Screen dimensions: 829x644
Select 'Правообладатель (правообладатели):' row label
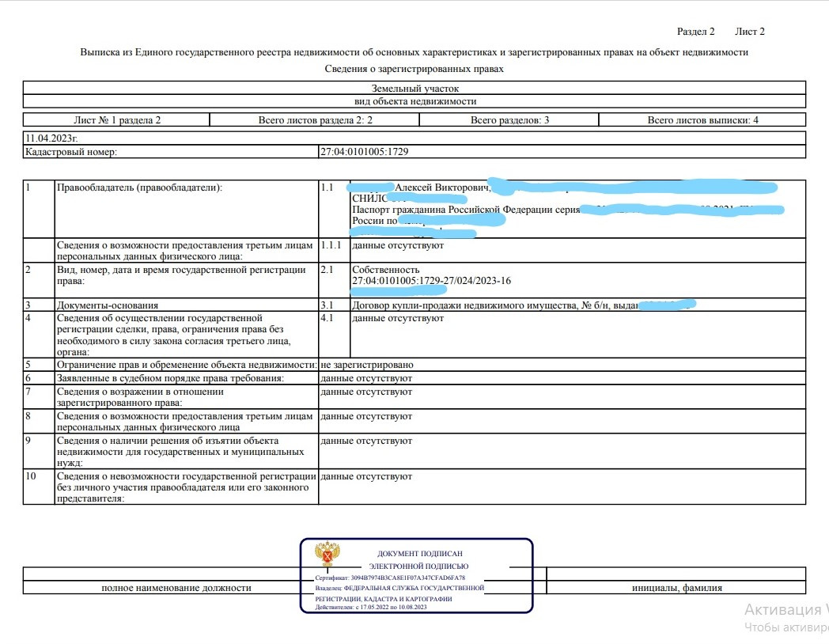(x=139, y=188)
